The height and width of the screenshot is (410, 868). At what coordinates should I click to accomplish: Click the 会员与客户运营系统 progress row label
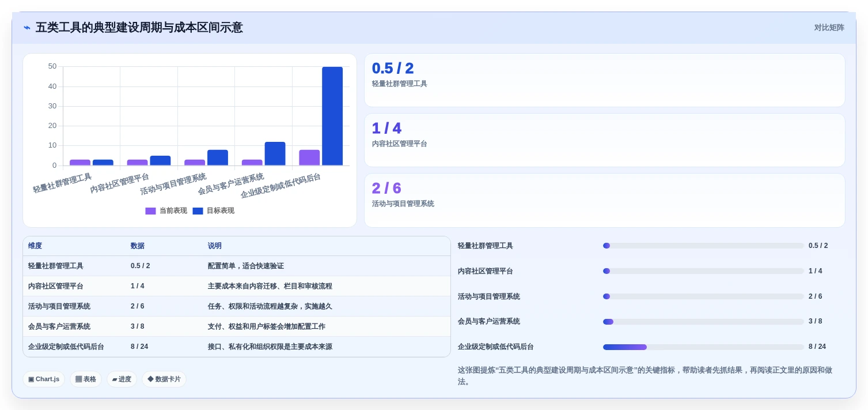tap(489, 321)
